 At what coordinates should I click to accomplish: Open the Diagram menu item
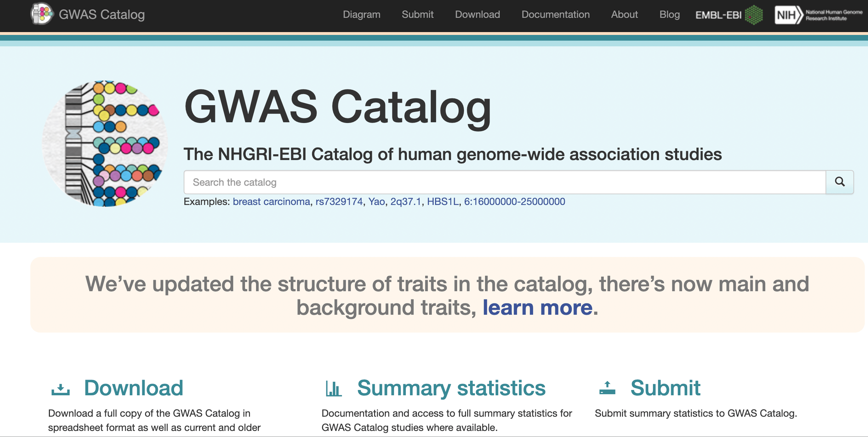click(x=361, y=15)
